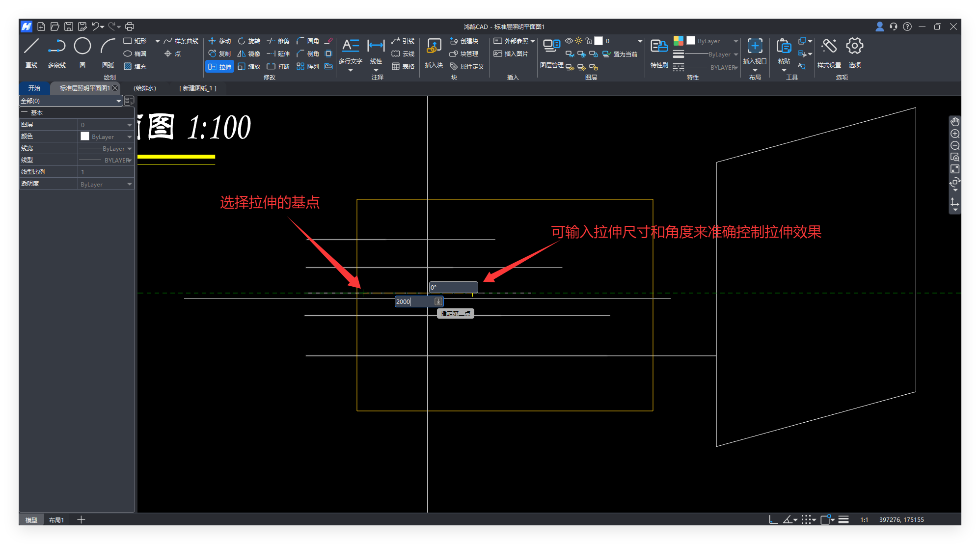This screenshot has height=544, width=980.
Task: Toggle object snap in status bar
Action: coord(825,519)
